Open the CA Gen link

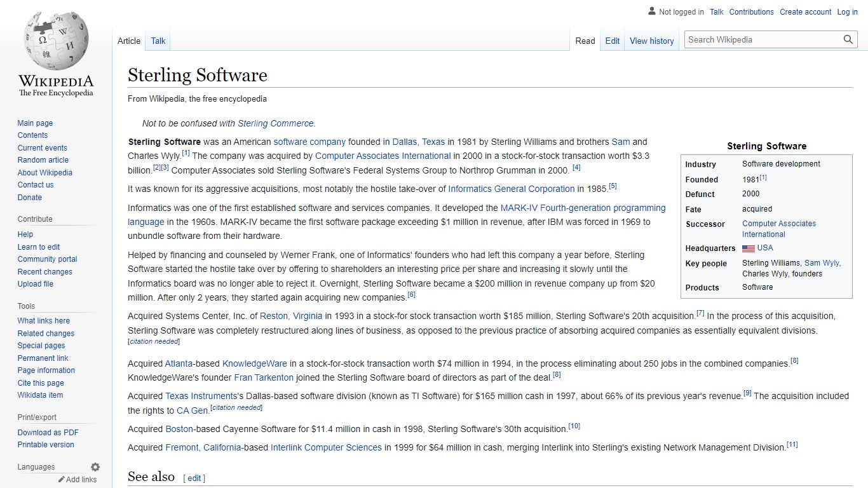(x=192, y=410)
